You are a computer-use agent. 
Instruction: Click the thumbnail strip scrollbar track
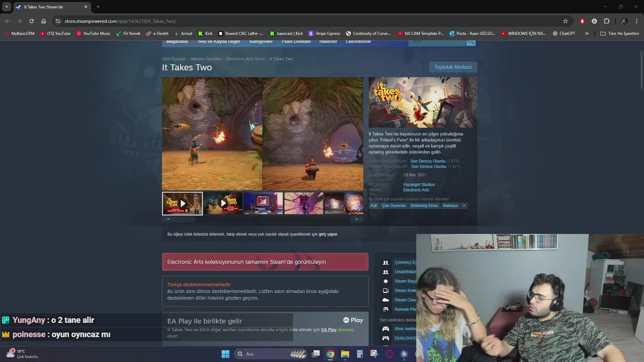(x=263, y=219)
